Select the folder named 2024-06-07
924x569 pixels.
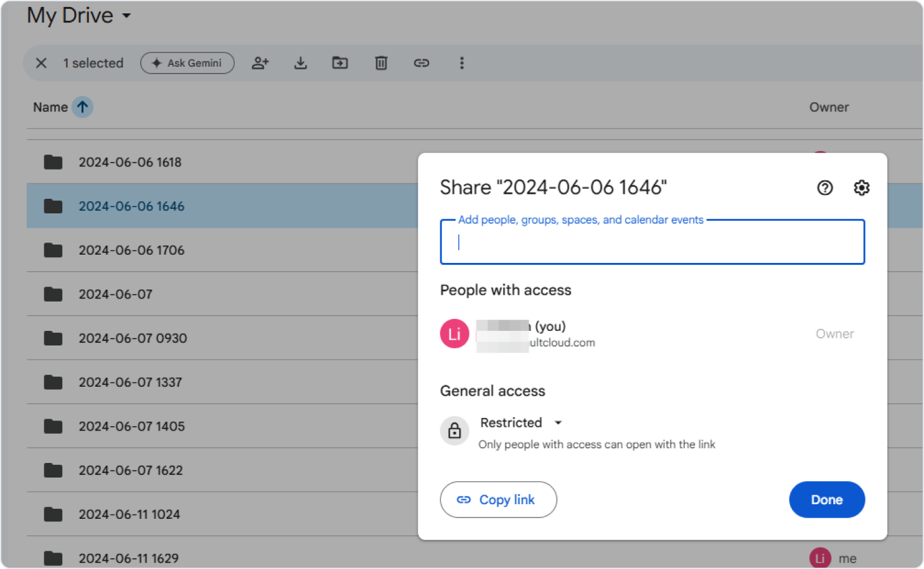coord(115,294)
